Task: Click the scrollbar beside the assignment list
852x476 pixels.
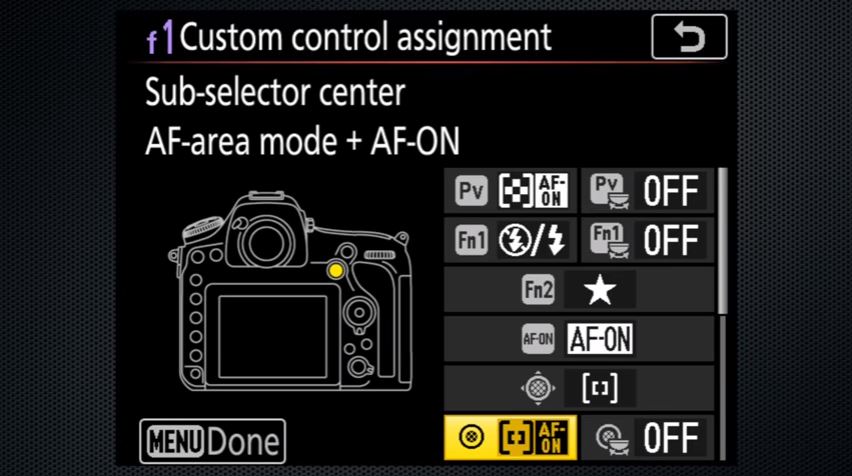Action: (x=722, y=314)
